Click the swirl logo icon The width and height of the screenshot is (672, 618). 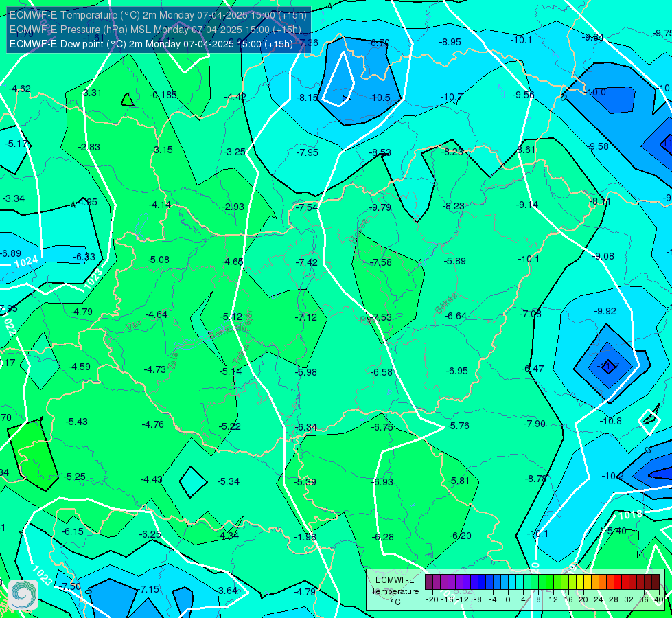pos(23,594)
